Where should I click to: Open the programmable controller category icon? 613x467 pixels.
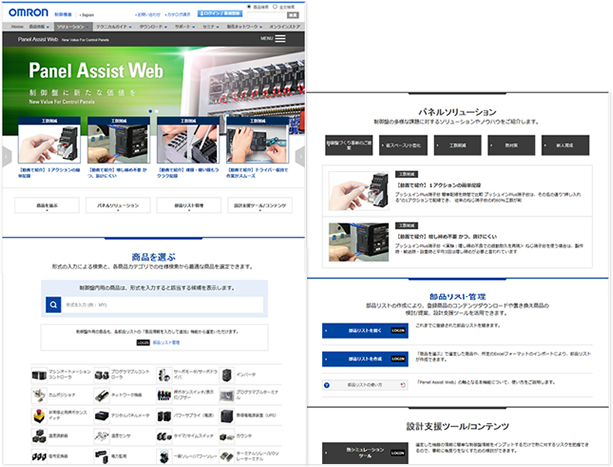coord(102,375)
